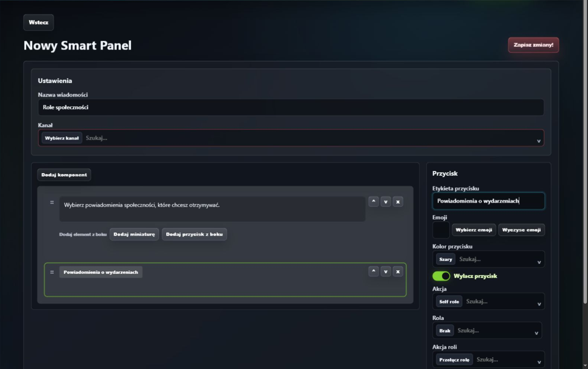Move the text component up with its arrow
The image size is (588, 369).
pyautogui.click(x=373, y=201)
